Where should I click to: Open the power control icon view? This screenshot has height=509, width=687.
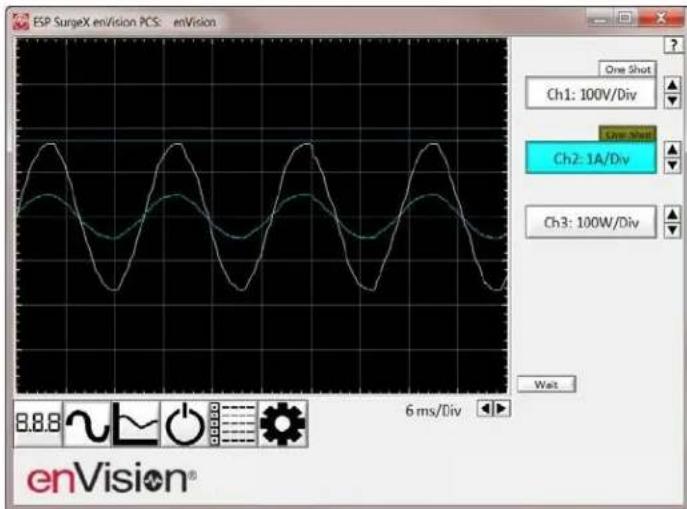tap(184, 424)
